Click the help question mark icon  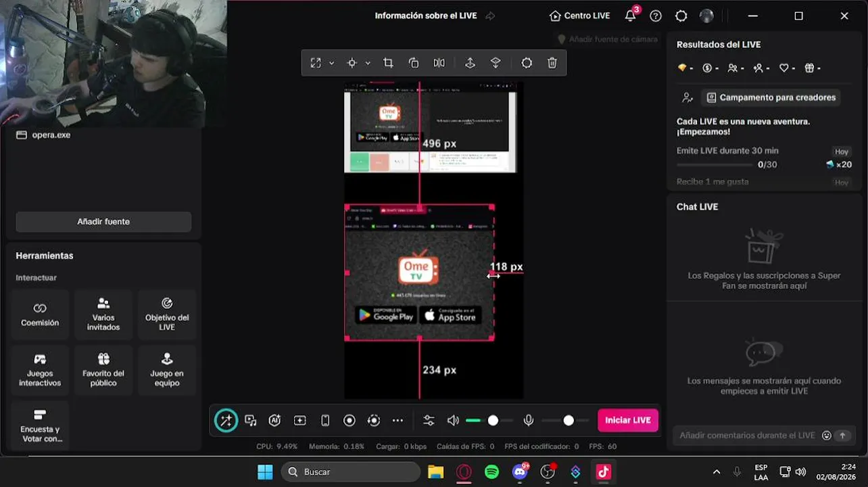click(656, 16)
